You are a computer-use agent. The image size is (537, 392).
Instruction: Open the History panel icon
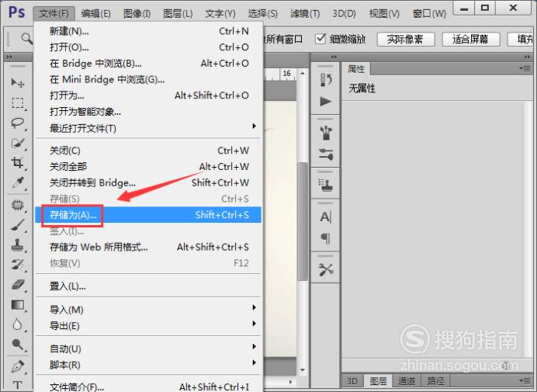click(326, 80)
